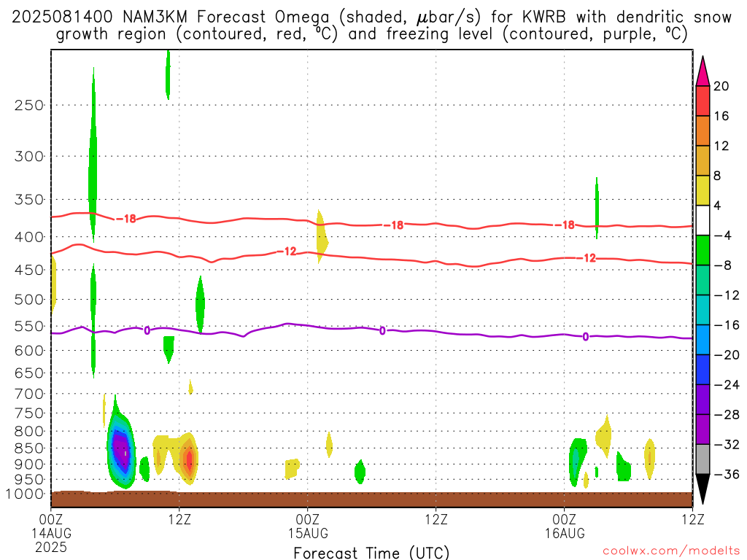Click the colorbar tick label 20
This screenshot has height=560, width=747.
tap(721, 86)
